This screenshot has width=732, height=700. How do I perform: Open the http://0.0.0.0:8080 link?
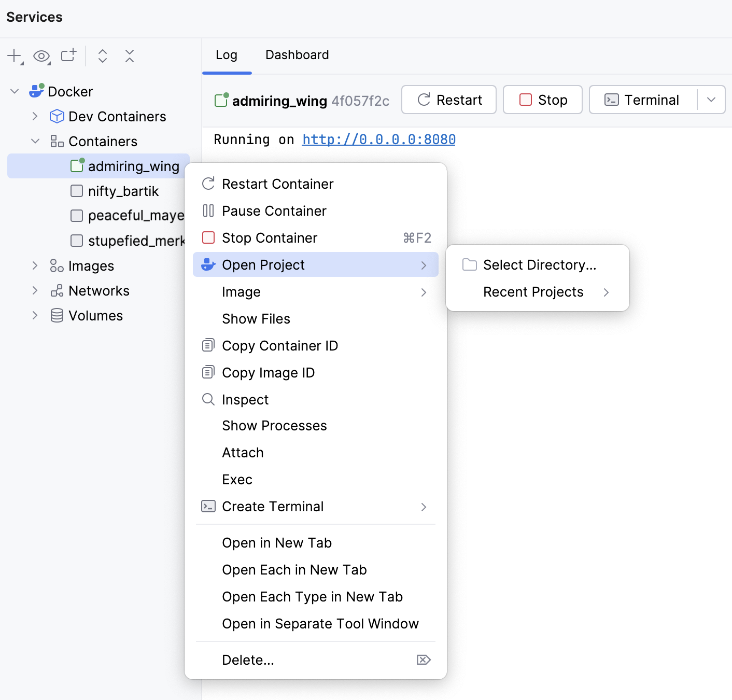(x=378, y=139)
